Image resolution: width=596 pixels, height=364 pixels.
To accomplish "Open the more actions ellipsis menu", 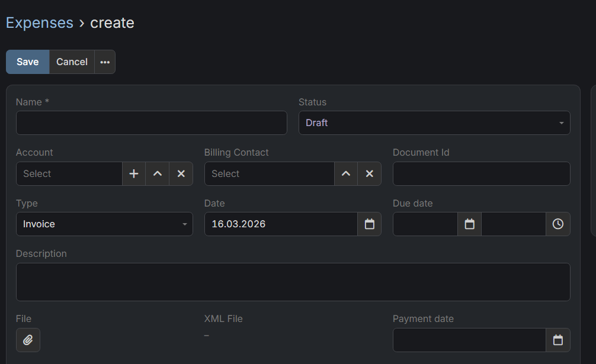I will point(105,62).
